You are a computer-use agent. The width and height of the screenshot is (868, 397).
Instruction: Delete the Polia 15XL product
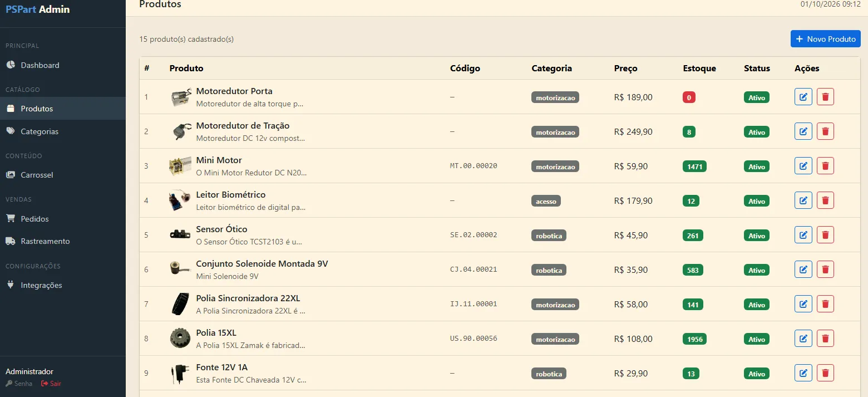(x=825, y=339)
